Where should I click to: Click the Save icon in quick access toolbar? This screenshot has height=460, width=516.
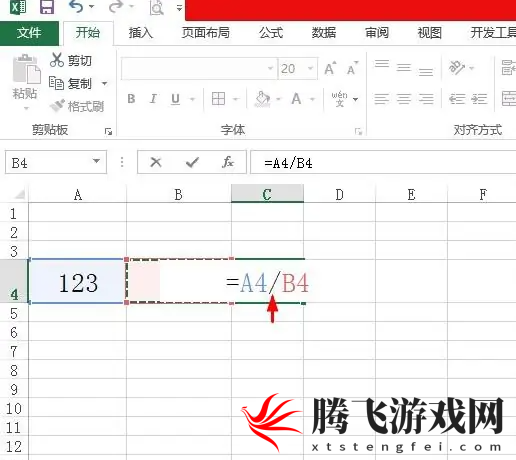point(47,7)
